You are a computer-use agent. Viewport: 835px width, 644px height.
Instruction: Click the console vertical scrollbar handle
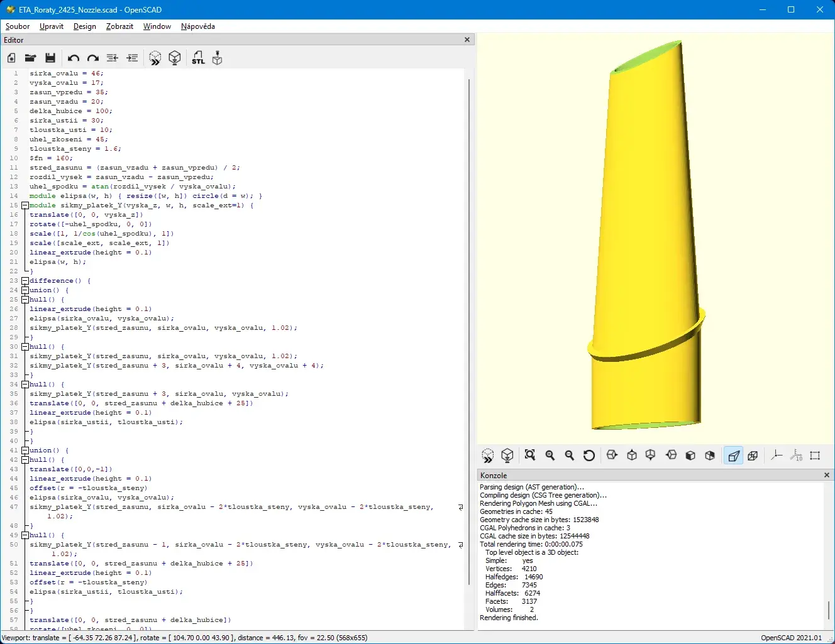click(x=829, y=610)
